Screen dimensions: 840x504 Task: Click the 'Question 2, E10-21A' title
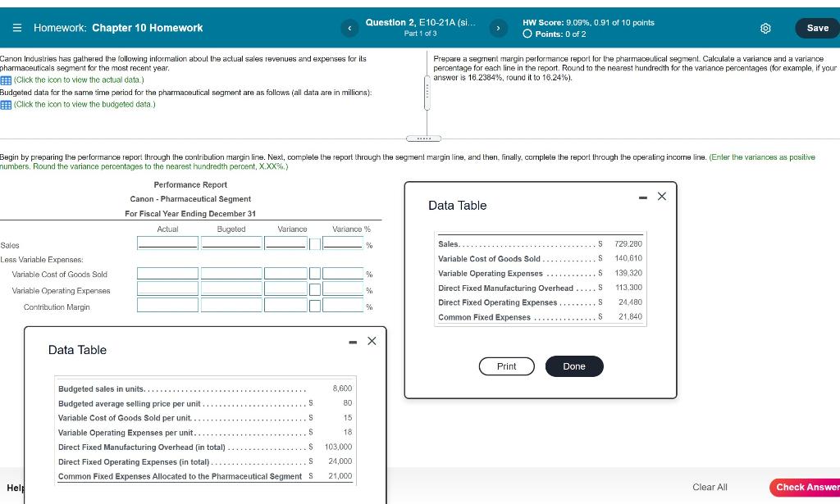point(420,22)
